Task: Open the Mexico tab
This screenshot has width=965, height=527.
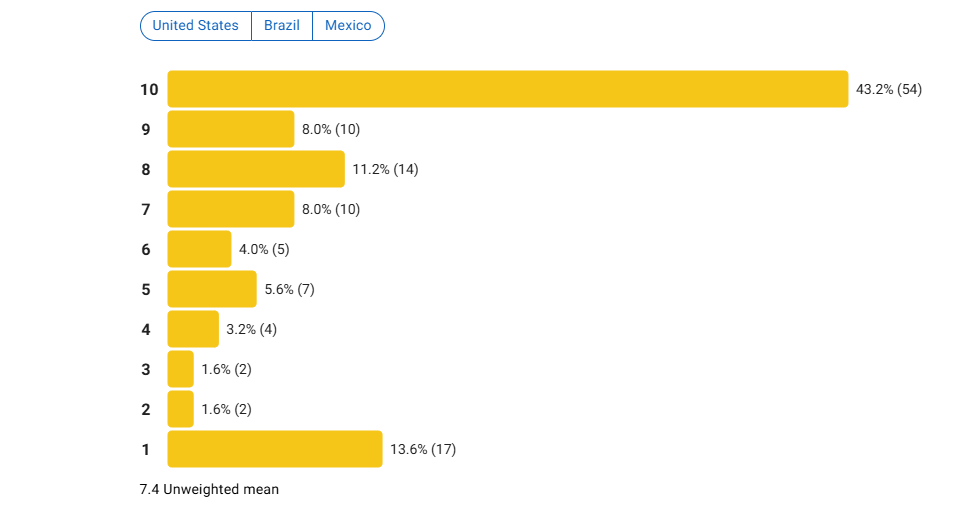Action: click(x=348, y=26)
